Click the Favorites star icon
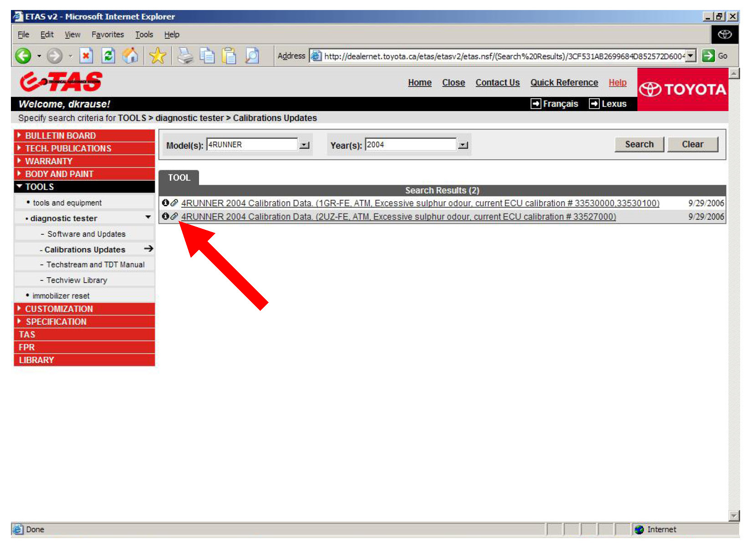 point(158,56)
